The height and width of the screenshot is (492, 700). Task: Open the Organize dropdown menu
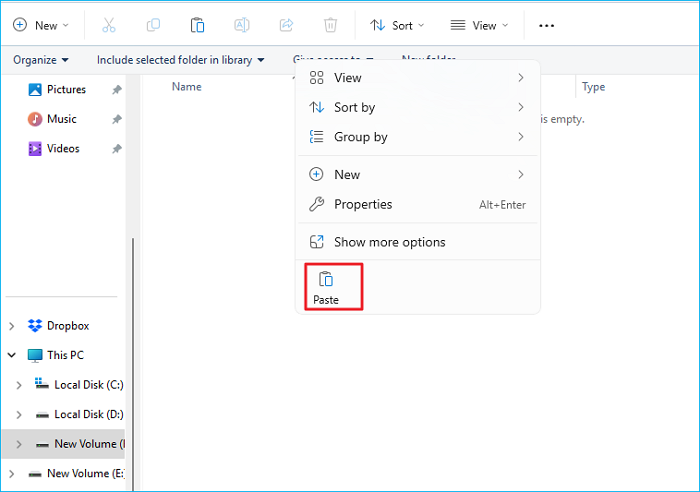click(x=41, y=60)
